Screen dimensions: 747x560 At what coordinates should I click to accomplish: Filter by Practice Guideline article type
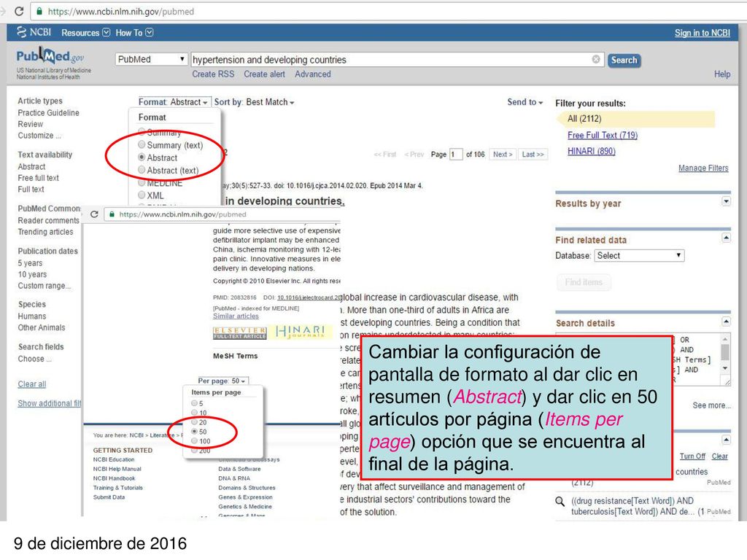49,113
